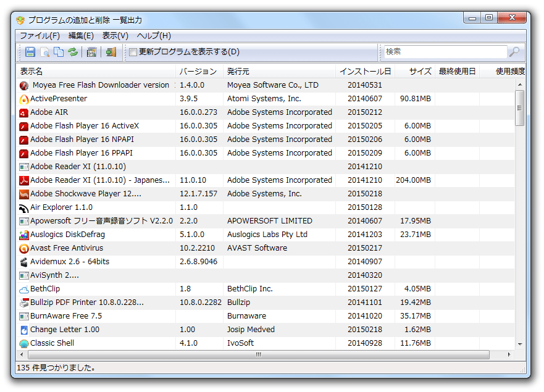544x392 pixels.
Task: Click the 135 件見つかりました status text
Action: click(56, 368)
